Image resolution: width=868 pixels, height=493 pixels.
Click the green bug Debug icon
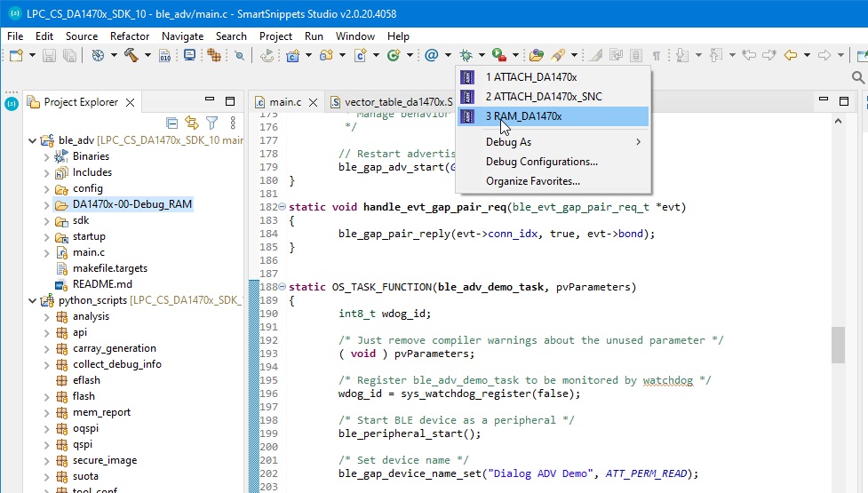tap(466, 55)
